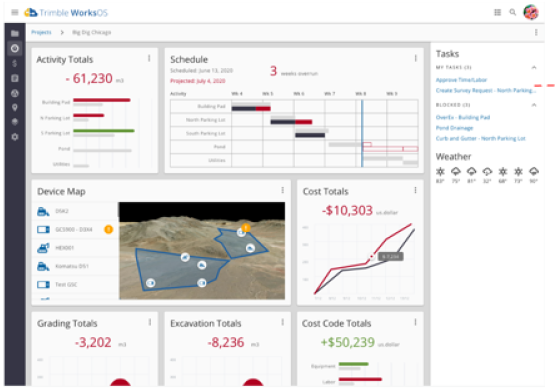Image resolution: width=555 pixels, height=392 pixels.
Task: Open the globe icon in sidebar
Action: (15, 93)
